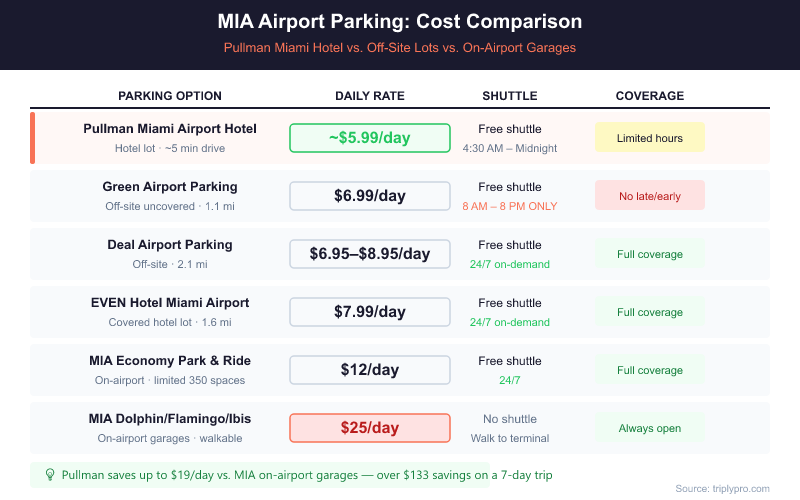Select the ~$5.99/day Pullman rate badge
The height and width of the screenshot is (500, 800).
coord(370,138)
